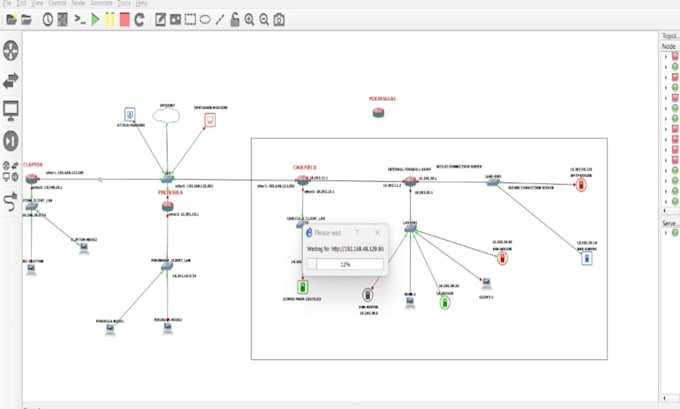Browse all devices icon cluster
The height and width of the screenshot is (409, 680).
pyautogui.click(x=11, y=171)
